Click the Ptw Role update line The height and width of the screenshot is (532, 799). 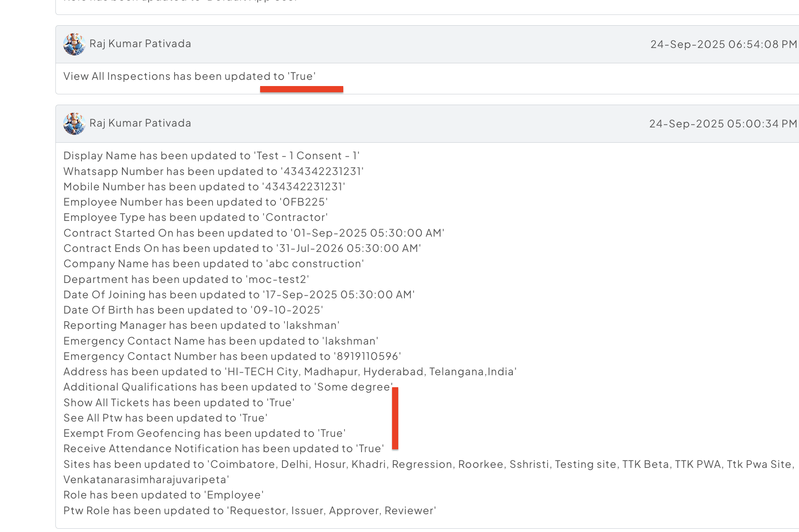(x=249, y=511)
